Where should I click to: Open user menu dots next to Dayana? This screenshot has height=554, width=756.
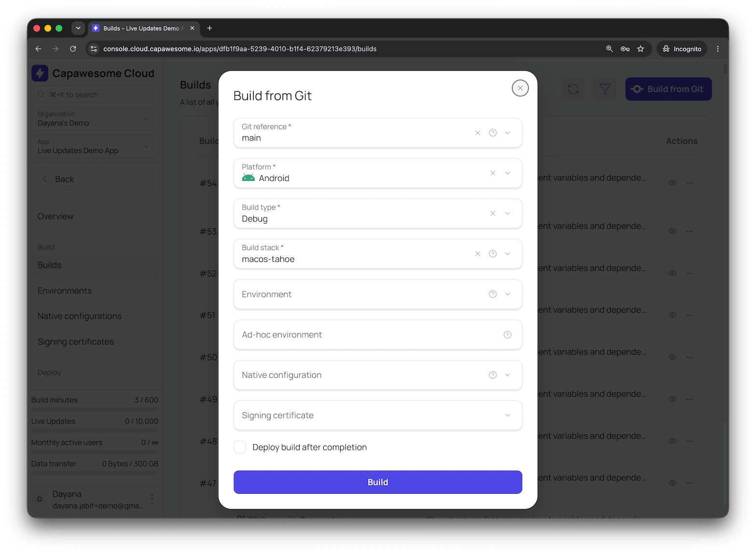[152, 499]
